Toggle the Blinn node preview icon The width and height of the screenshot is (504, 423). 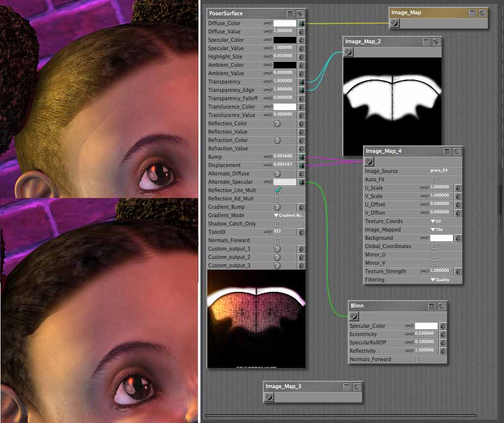coord(442,307)
